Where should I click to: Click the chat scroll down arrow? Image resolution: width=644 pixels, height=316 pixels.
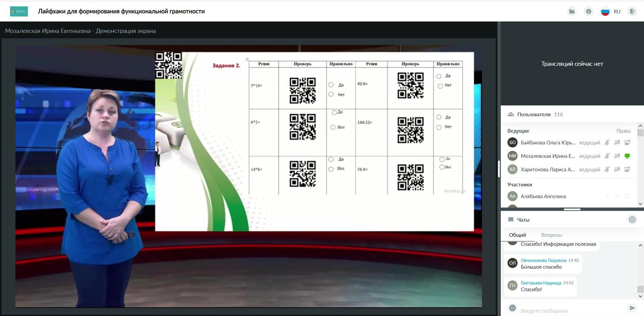pos(640,296)
